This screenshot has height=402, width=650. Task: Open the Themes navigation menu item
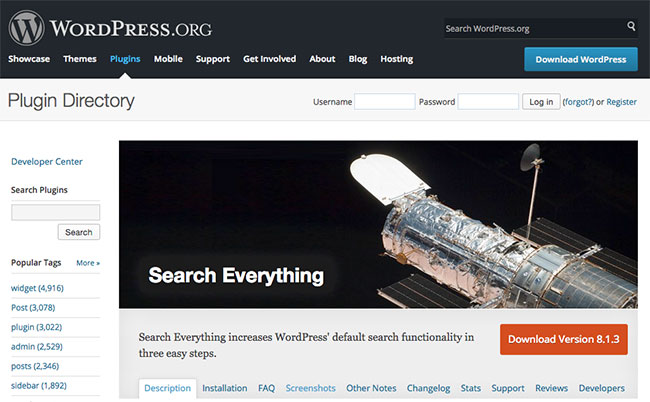click(x=80, y=59)
